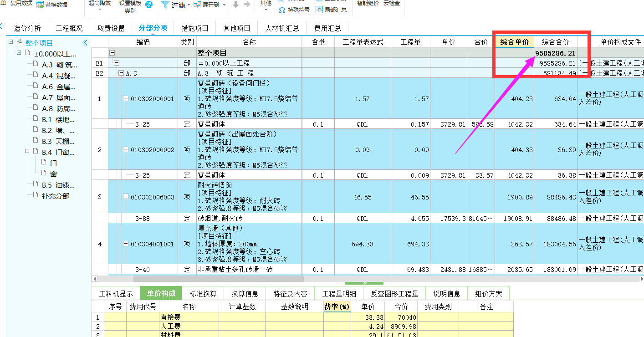Open the 工料机显示 bottom tab
Image resolution: width=644 pixels, height=337 pixels.
click(116, 294)
